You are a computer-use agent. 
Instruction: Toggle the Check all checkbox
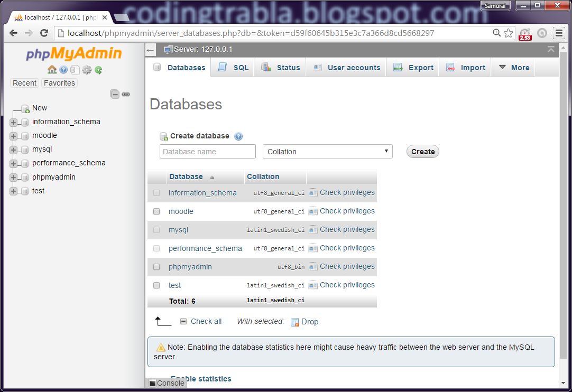tap(183, 321)
